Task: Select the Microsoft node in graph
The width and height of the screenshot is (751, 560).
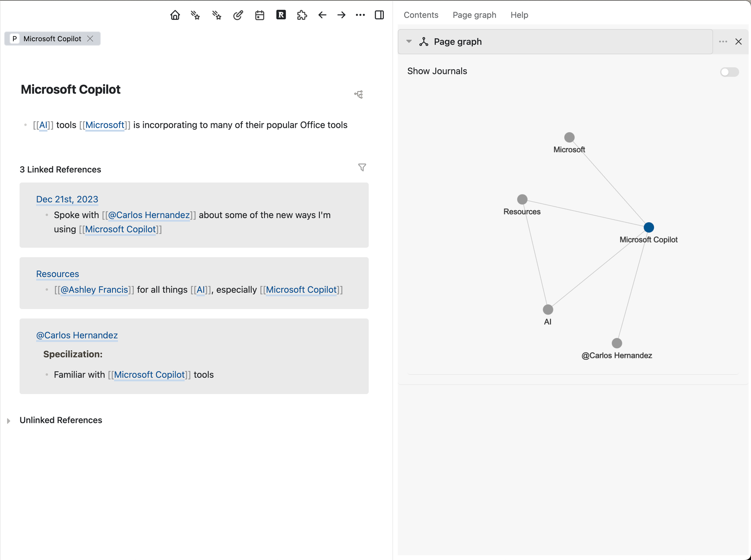Action: click(569, 137)
